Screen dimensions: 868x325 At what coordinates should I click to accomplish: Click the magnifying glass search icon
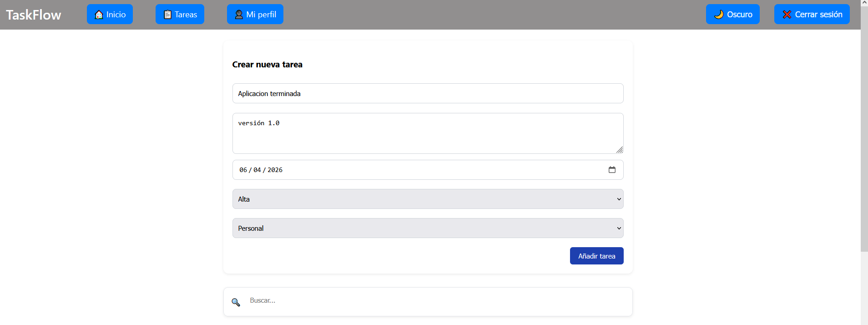point(236,302)
